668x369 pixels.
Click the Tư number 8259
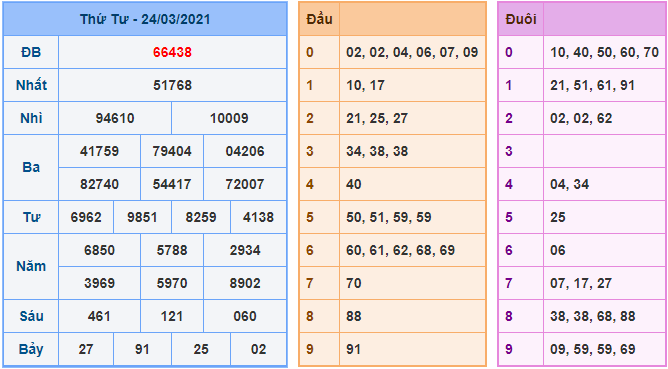coord(201,217)
